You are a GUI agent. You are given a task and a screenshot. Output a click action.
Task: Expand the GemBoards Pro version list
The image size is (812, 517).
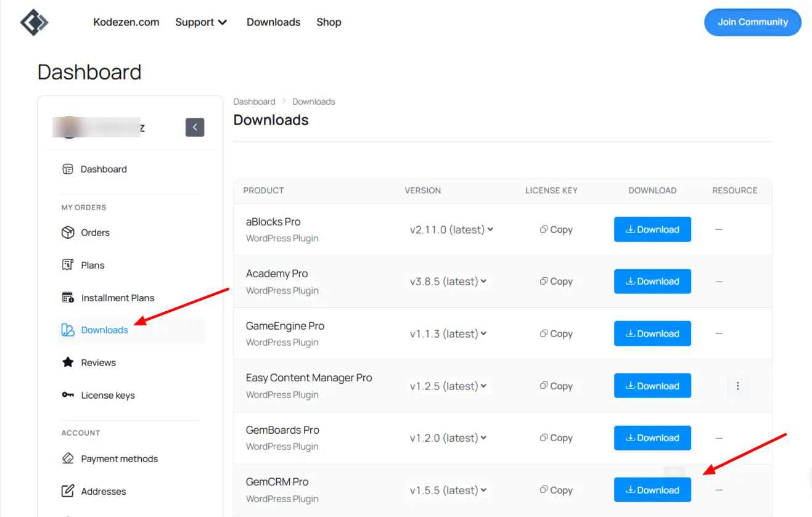[448, 438]
